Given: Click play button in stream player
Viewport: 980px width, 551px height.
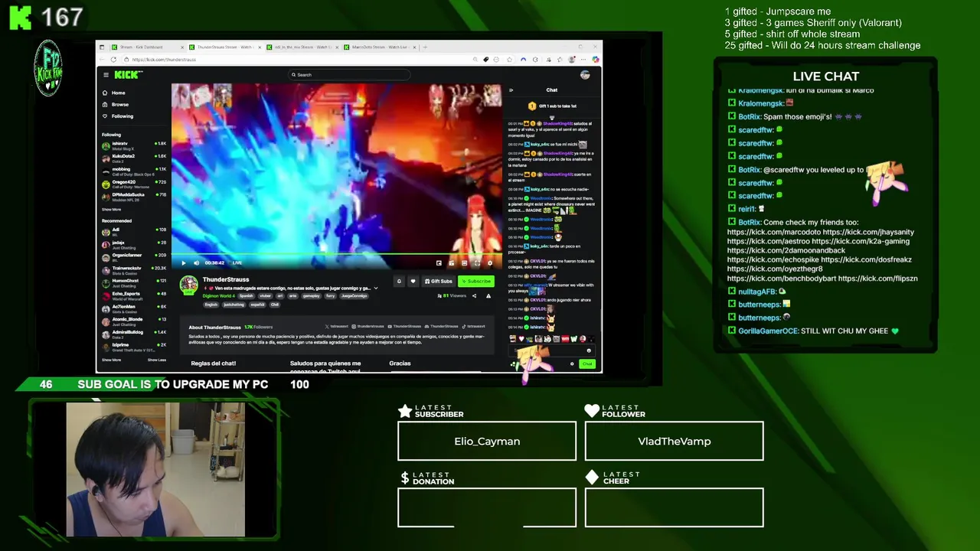Looking at the screenshot, I should click(184, 262).
